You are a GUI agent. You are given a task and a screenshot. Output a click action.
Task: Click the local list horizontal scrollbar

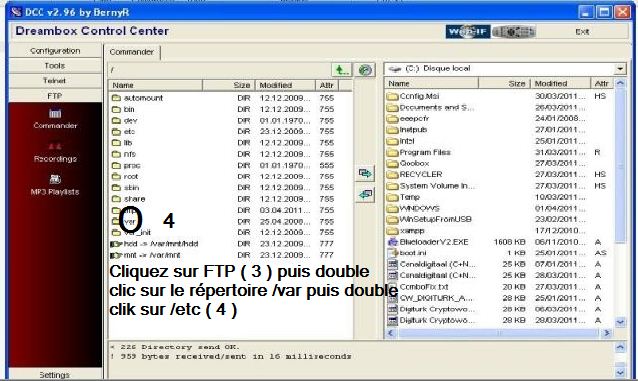pyautogui.click(x=499, y=333)
